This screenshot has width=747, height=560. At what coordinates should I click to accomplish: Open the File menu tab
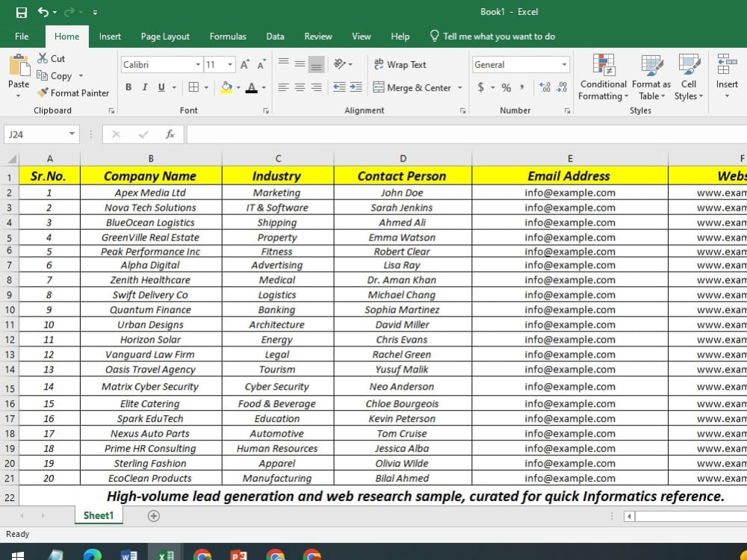22,36
